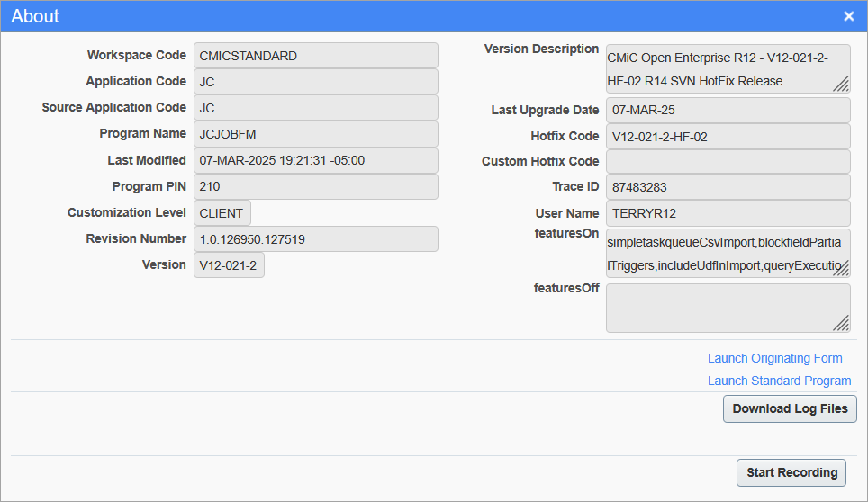Click the featuresOff resize grip
Viewport: 868px width, 502px height.
point(841,324)
